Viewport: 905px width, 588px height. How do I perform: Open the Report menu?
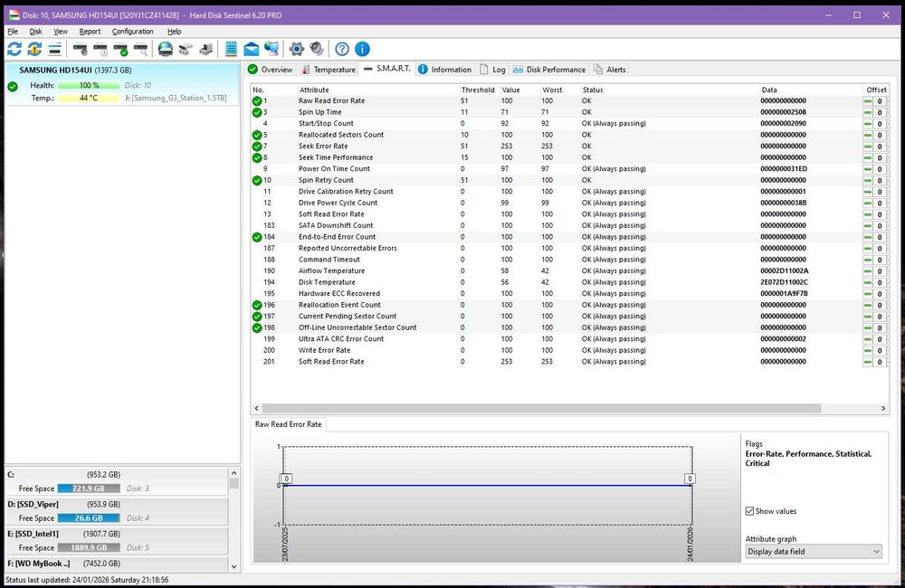[90, 31]
